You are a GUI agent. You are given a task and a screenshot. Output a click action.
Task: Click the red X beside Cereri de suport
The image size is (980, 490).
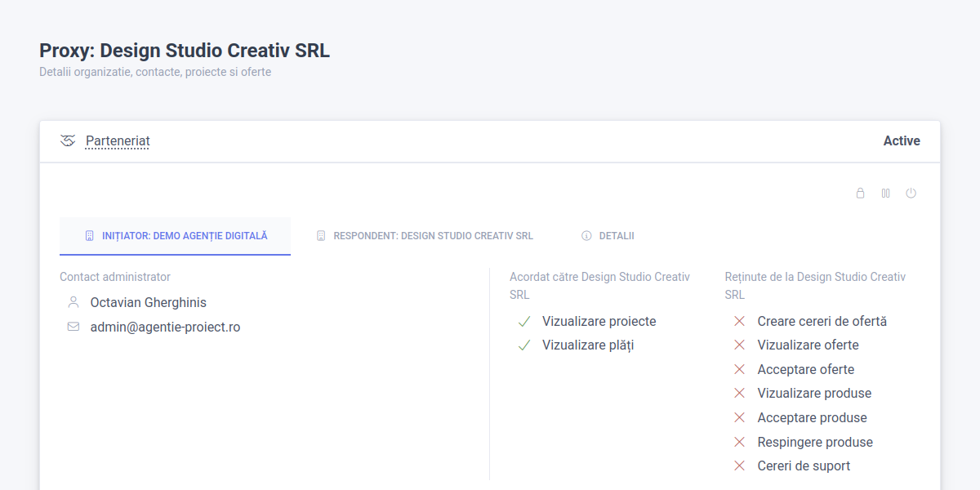(x=739, y=465)
